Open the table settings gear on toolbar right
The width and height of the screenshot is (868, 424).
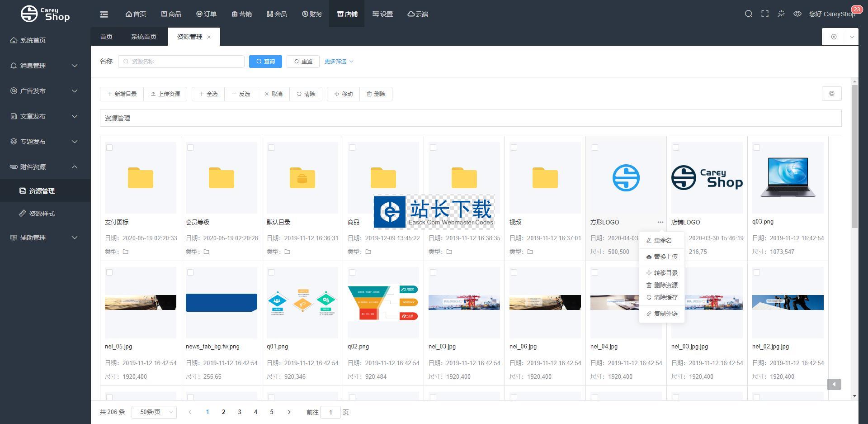pyautogui.click(x=832, y=94)
